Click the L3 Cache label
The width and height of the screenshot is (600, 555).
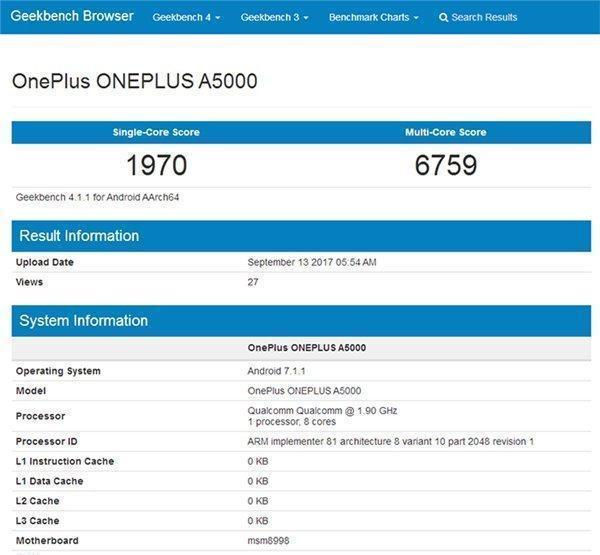(38, 521)
